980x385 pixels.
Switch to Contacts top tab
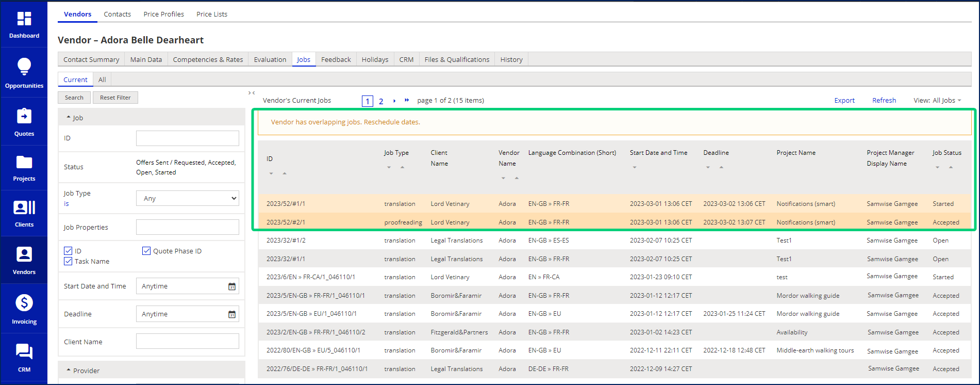tap(118, 14)
